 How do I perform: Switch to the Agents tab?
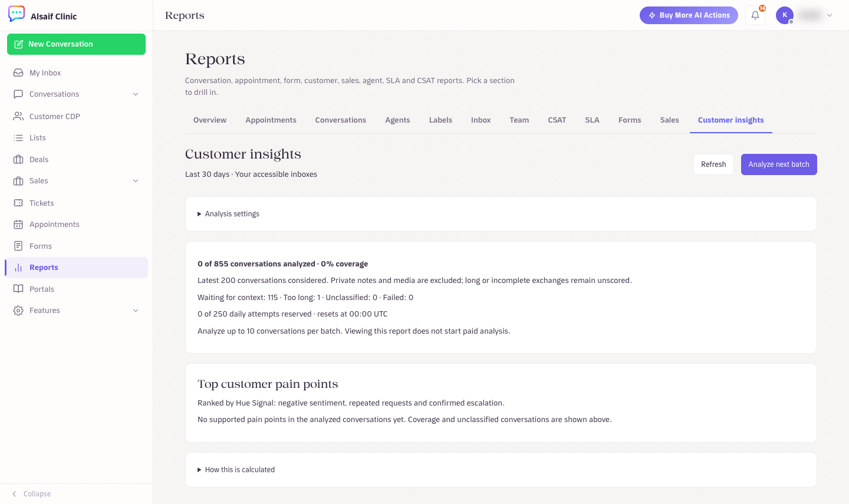(x=397, y=120)
